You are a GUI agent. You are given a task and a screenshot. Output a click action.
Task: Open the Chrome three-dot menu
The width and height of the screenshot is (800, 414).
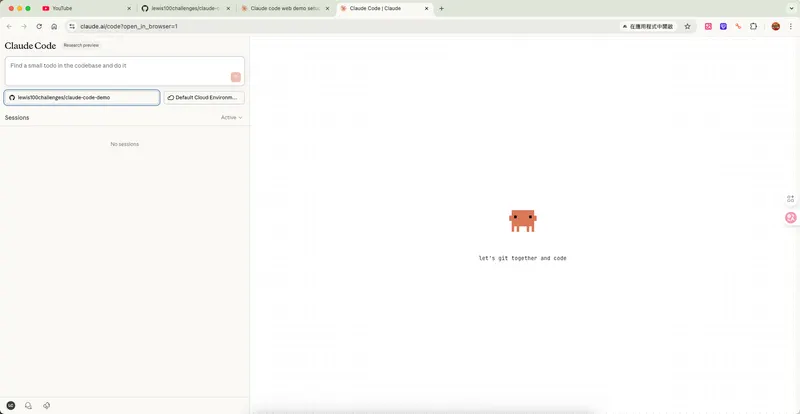[790, 27]
